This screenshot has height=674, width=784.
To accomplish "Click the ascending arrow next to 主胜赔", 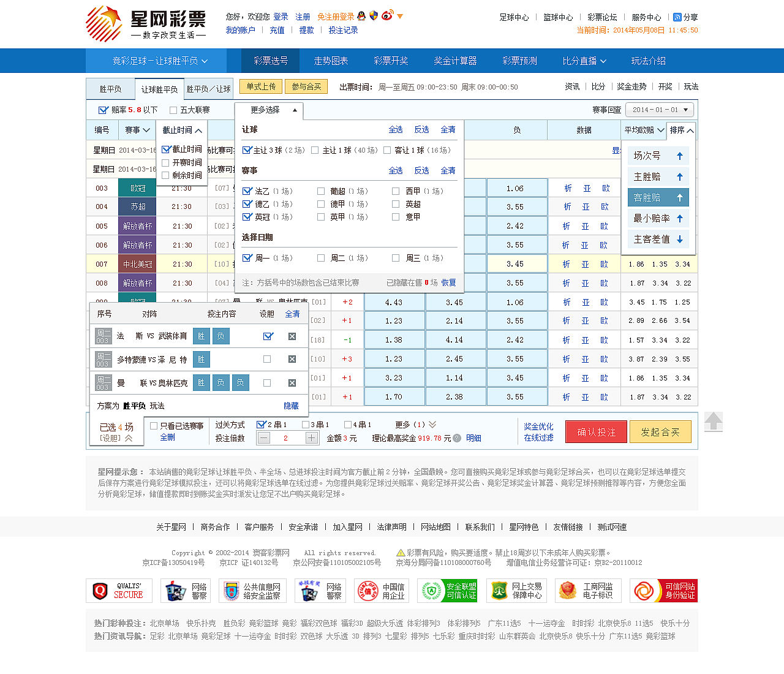I will pos(679,176).
